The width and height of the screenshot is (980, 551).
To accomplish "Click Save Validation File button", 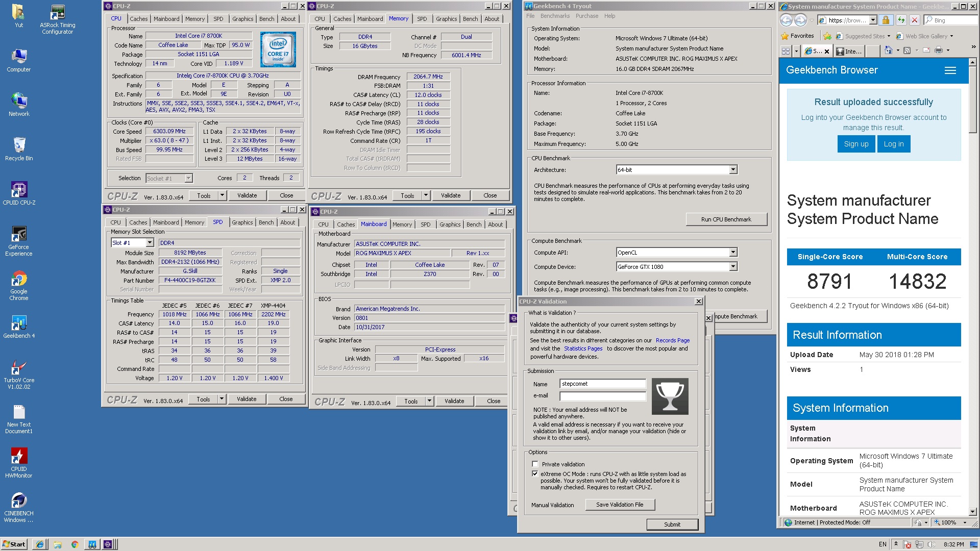I will pyautogui.click(x=619, y=505).
